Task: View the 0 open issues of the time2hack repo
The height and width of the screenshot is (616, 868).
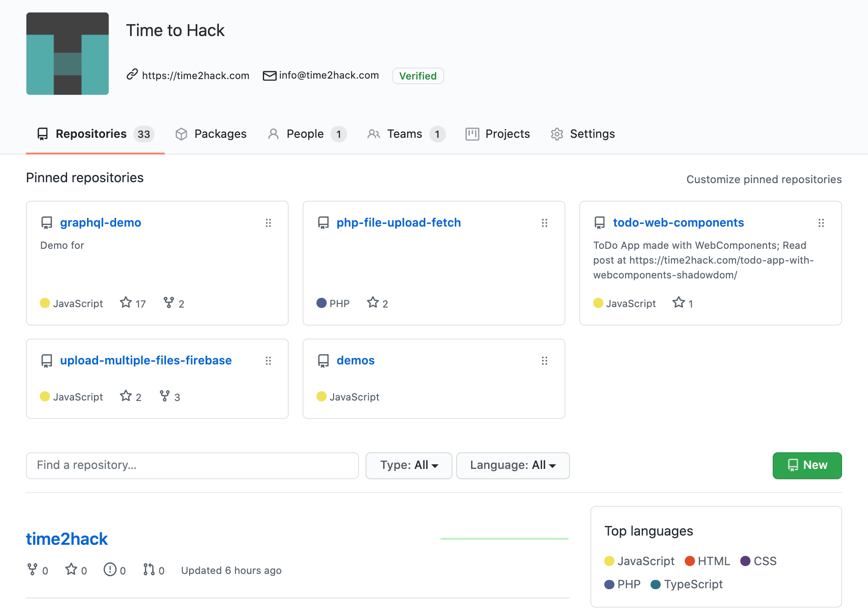Action: point(115,570)
